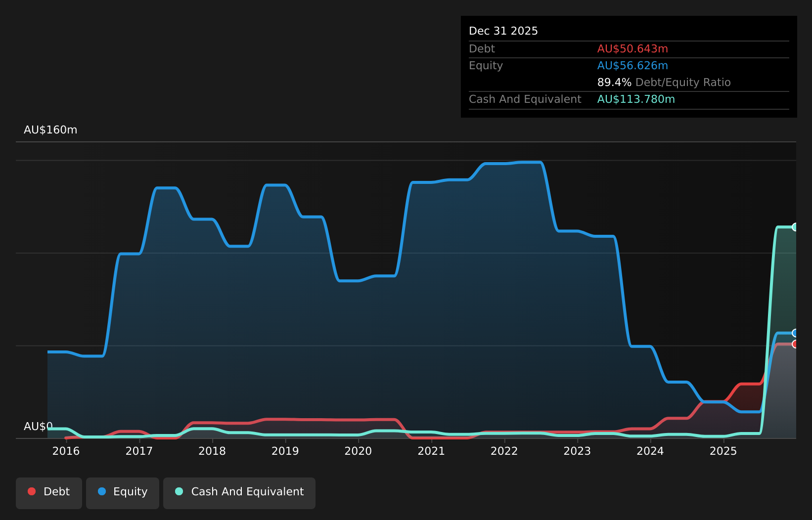The height and width of the screenshot is (520, 812).
Task: Click the 2021 x-axis label
Action: pos(431,451)
